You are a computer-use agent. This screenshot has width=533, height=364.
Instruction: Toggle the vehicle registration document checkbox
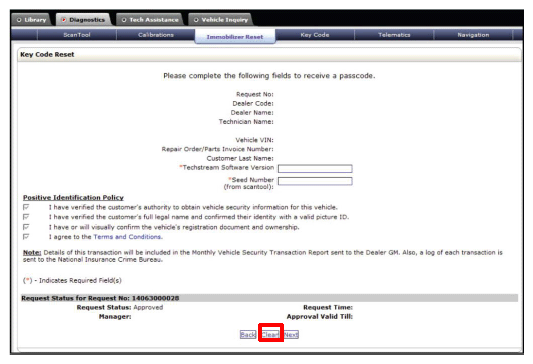pyautogui.click(x=26, y=227)
